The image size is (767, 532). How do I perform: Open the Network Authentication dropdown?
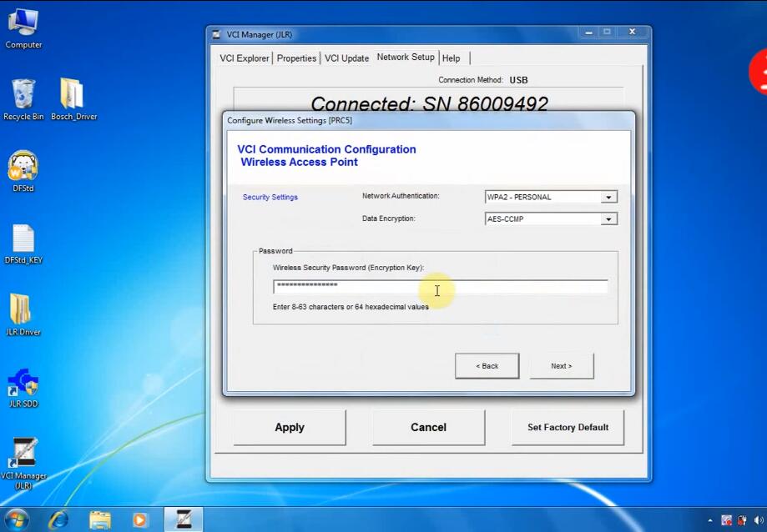coord(608,197)
